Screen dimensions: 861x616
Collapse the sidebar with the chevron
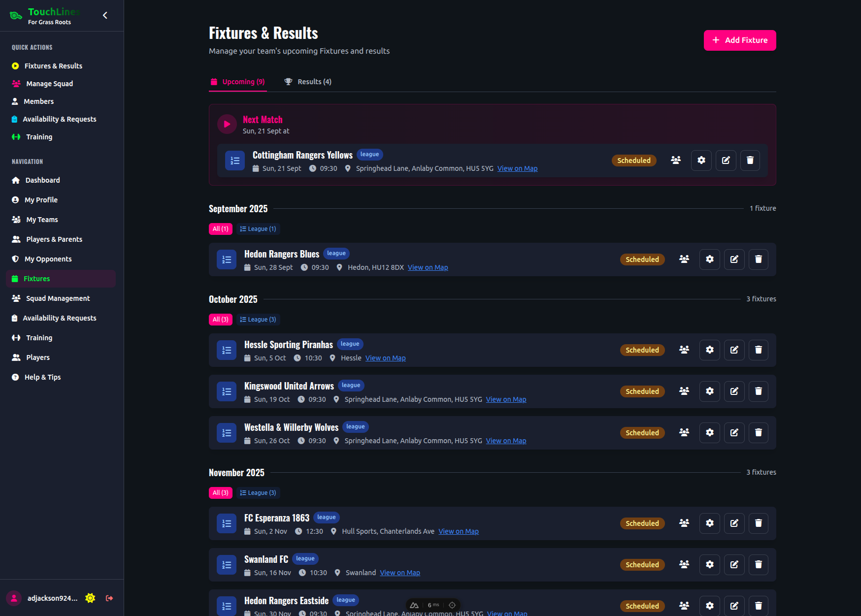click(104, 15)
